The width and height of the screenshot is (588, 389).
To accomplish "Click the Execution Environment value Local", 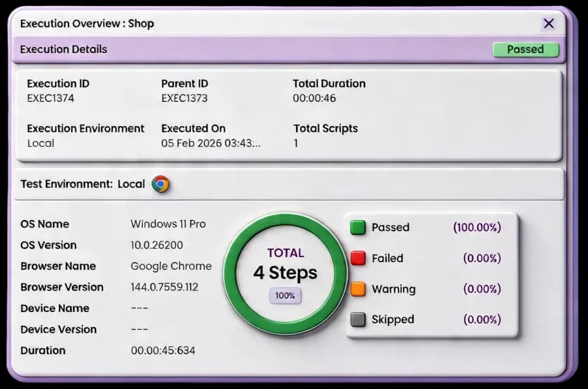I will click(x=41, y=143).
